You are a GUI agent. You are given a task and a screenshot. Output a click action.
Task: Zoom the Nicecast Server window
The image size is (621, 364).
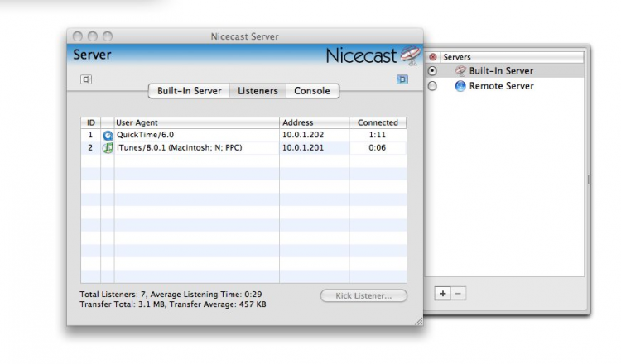pyautogui.click(x=108, y=36)
